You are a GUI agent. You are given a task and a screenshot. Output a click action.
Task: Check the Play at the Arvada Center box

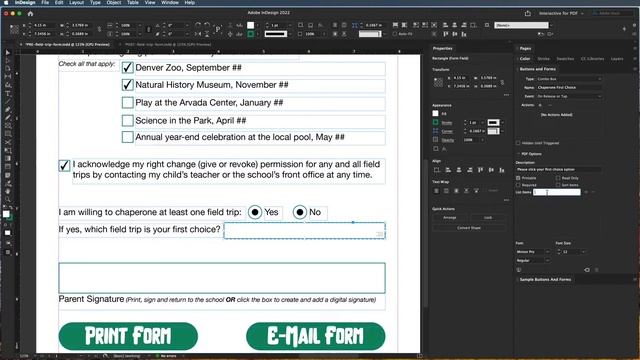(127, 102)
